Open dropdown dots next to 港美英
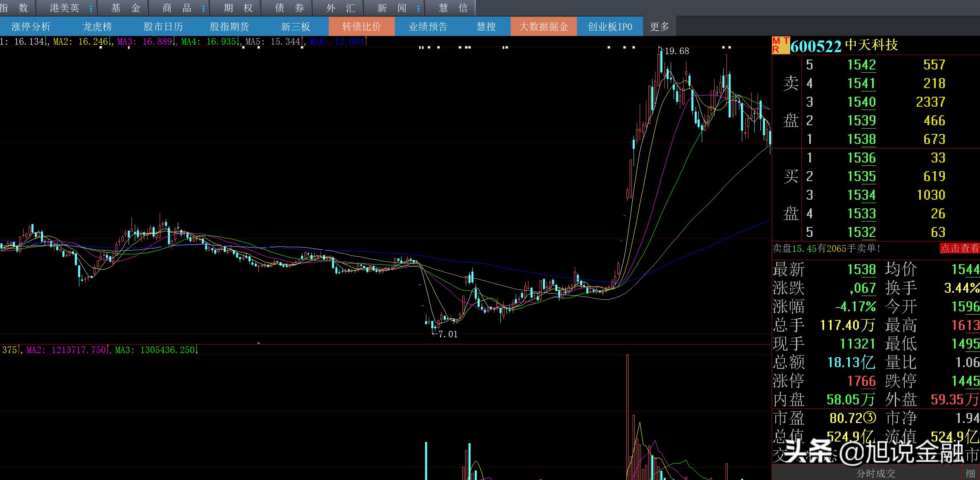This screenshot has height=480, width=980. click(91, 8)
